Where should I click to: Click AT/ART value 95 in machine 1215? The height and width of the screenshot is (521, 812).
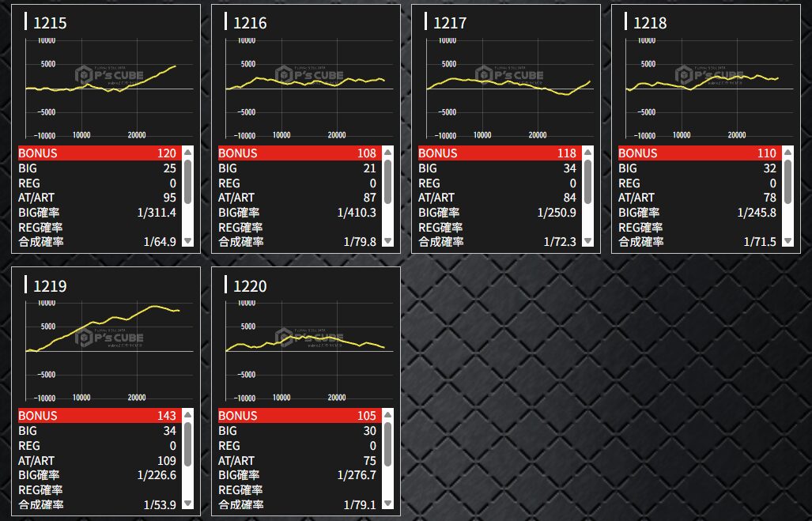pos(170,198)
